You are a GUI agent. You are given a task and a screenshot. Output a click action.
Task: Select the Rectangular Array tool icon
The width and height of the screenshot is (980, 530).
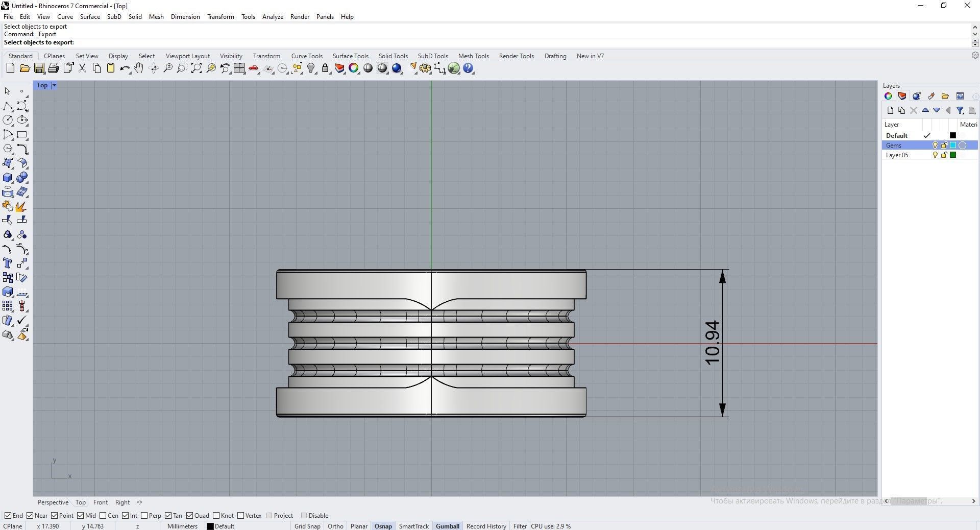[x=8, y=306]
